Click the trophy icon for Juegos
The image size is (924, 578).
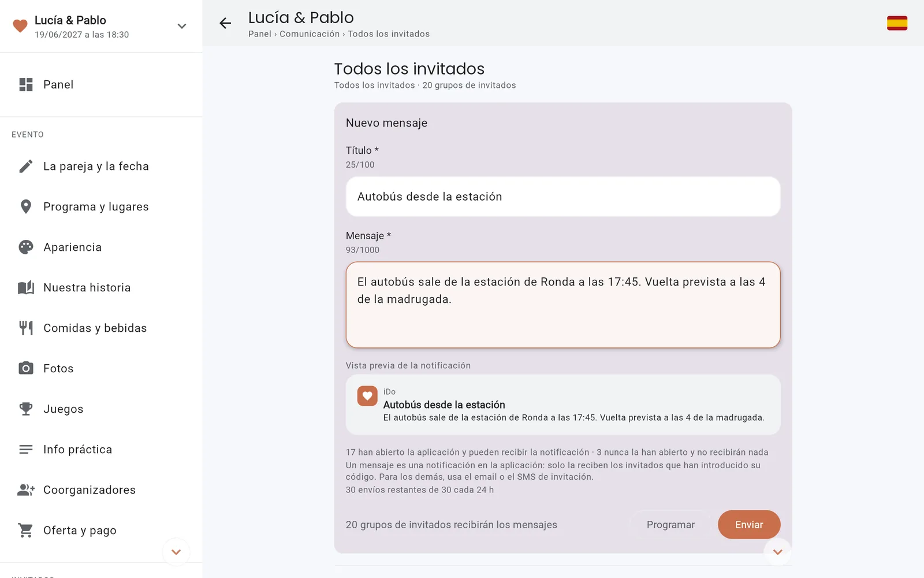26,409
